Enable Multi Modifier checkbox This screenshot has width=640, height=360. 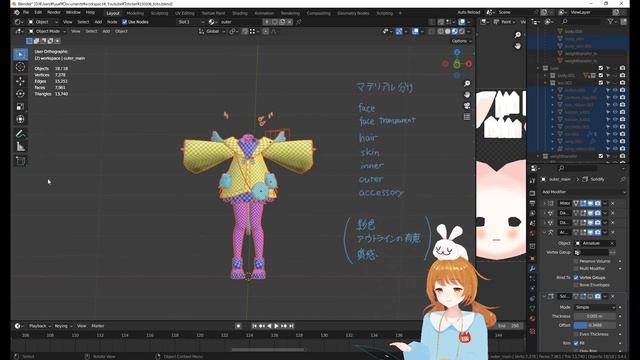point(576,269)
